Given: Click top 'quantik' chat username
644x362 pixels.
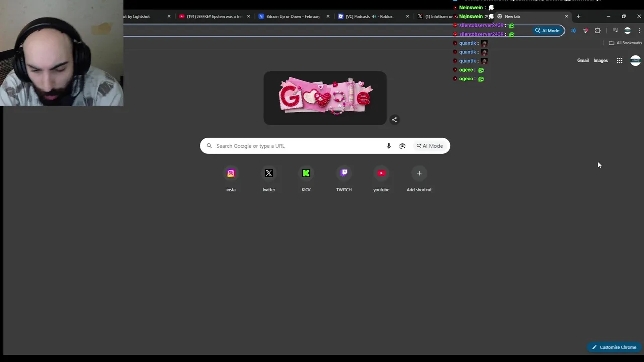Looking at the screenshot, I should pyautogui.click(x=467, y=43).
